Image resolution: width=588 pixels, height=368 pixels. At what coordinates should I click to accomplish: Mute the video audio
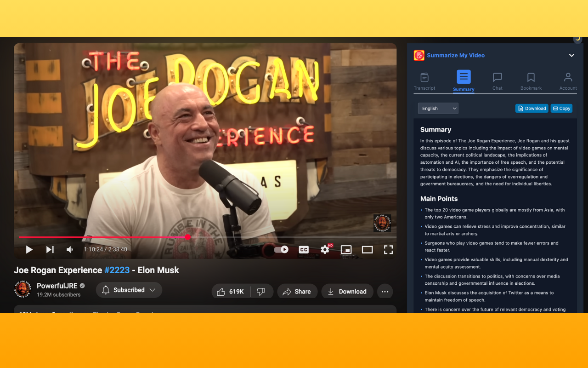click(x=69, y=249)
